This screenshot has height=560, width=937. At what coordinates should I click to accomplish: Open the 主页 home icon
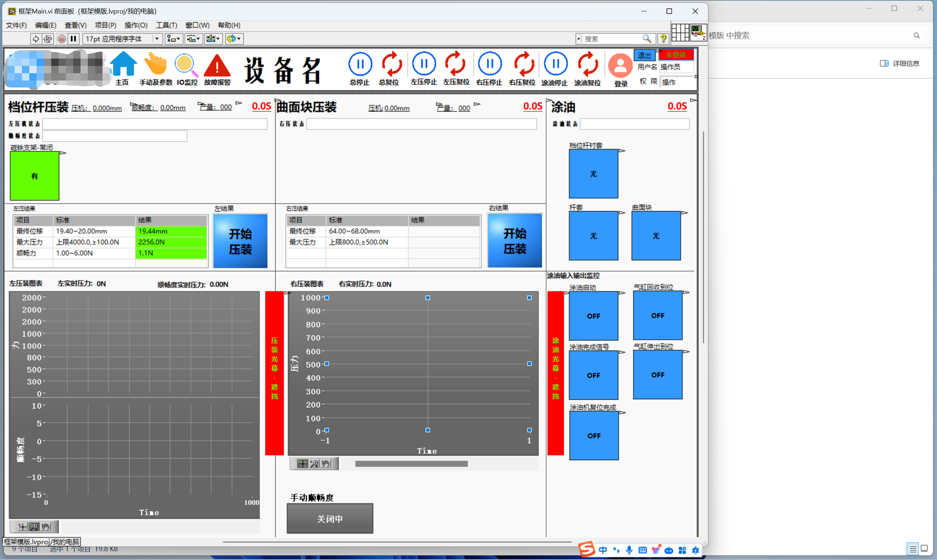(123, 63)
